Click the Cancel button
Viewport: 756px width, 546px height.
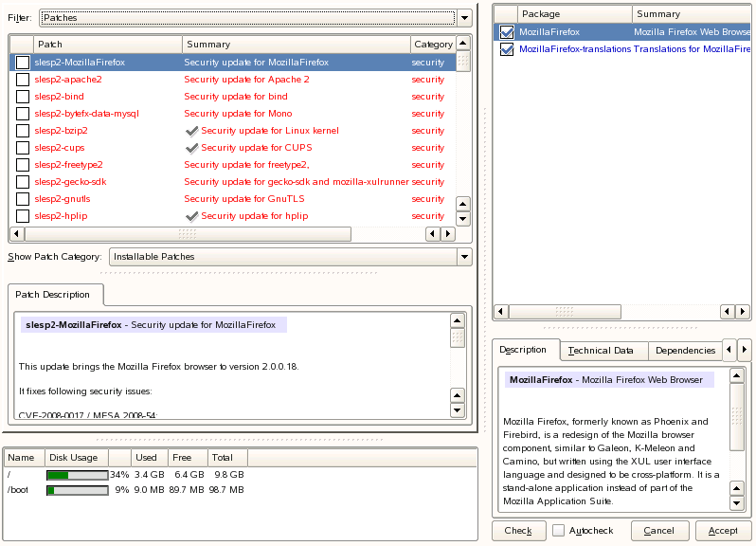659,531
